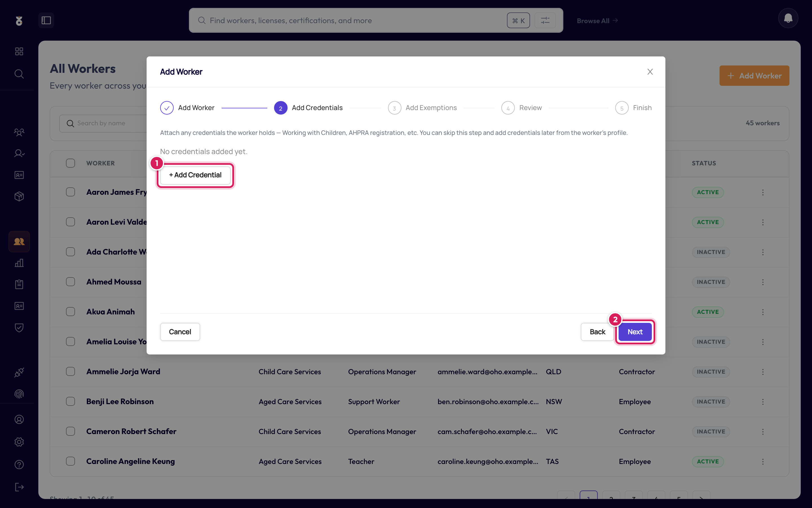
Task: Click the app logo icon
Action: coord(19,21)
